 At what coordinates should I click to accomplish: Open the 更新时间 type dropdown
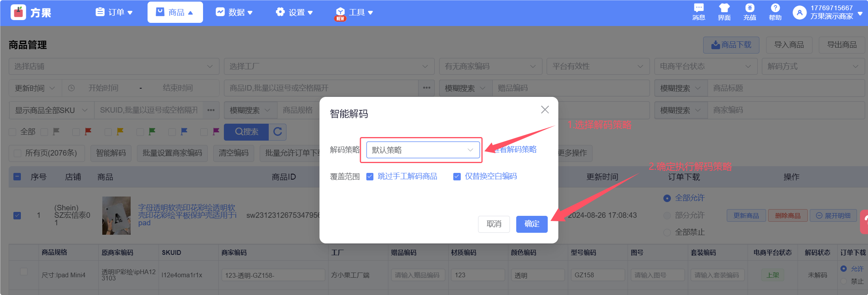point(35,88)
